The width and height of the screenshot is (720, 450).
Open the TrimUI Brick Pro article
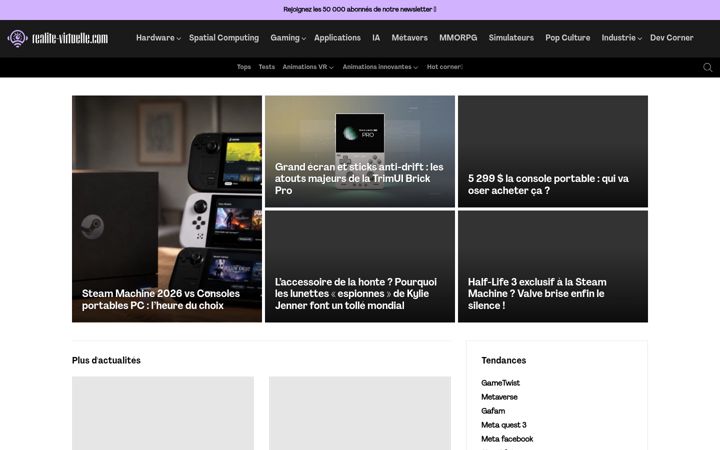[x=360, y=152]
